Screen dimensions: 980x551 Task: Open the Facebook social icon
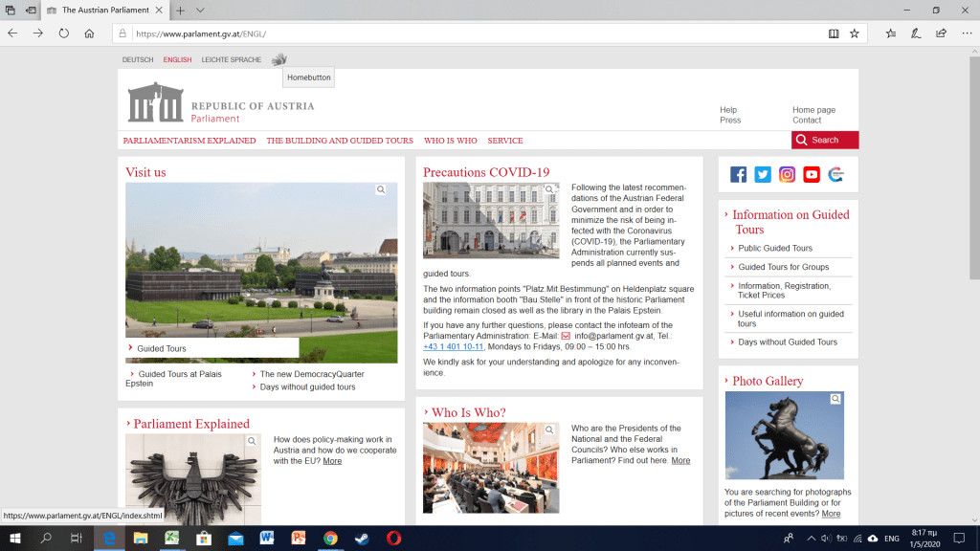click(738, 174)
